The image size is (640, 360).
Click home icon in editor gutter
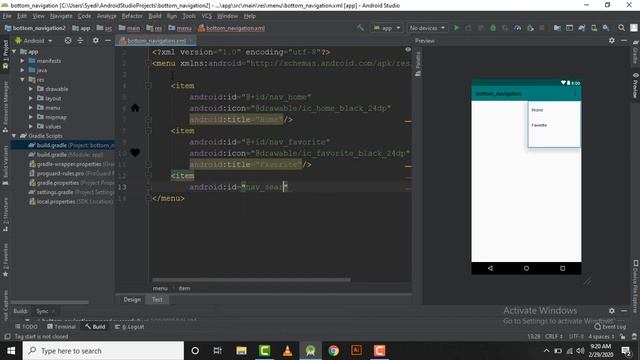click(x=135, y=108)
